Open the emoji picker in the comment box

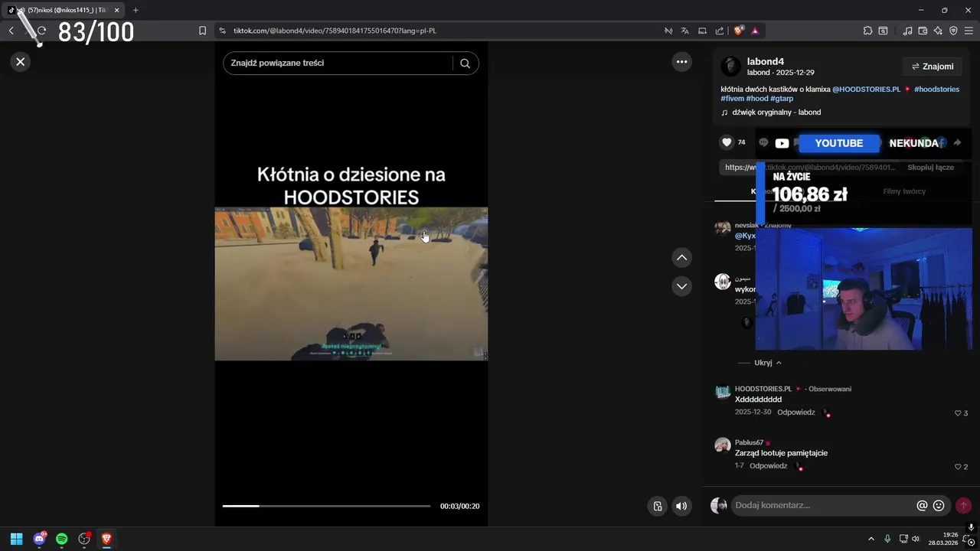click(x=939, y=506)
